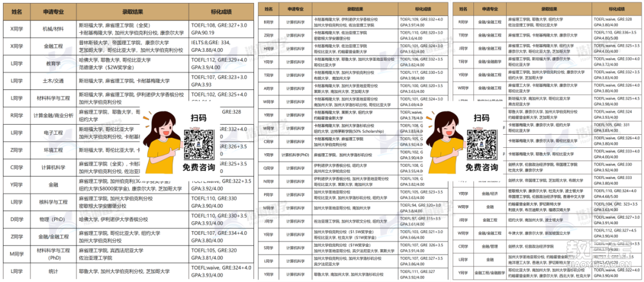Click 'TOEFL:94, GRE:320+3.0' score cell

(423, 208)
